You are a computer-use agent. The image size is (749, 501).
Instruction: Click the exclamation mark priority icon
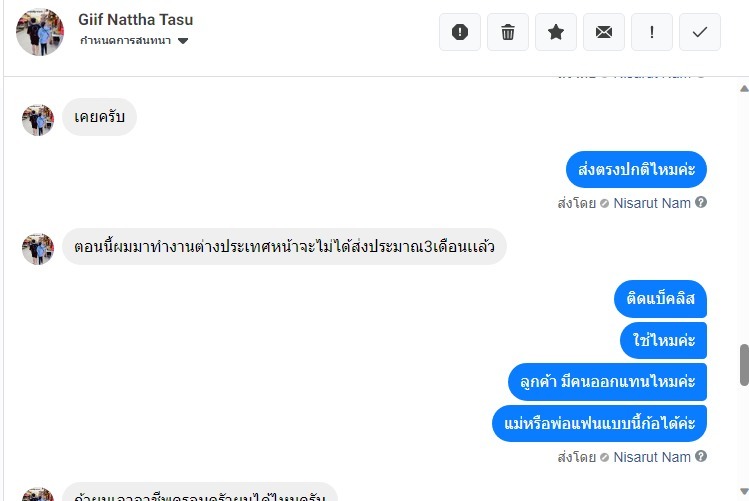(x=652, y=32)
